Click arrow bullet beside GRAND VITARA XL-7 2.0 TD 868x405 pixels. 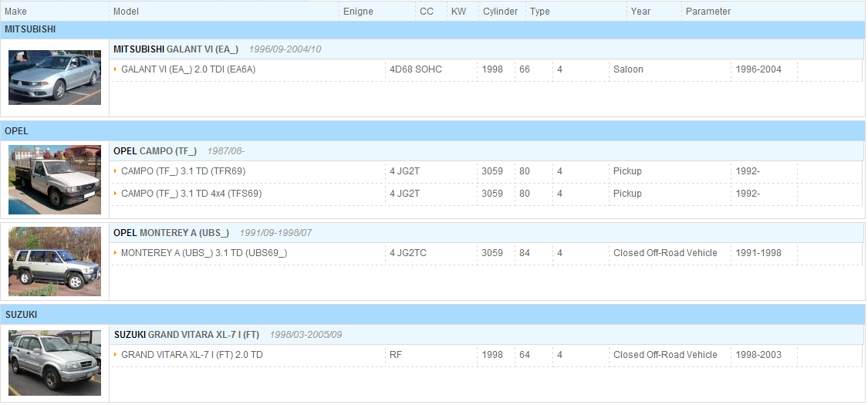click(x=116, y=355)
